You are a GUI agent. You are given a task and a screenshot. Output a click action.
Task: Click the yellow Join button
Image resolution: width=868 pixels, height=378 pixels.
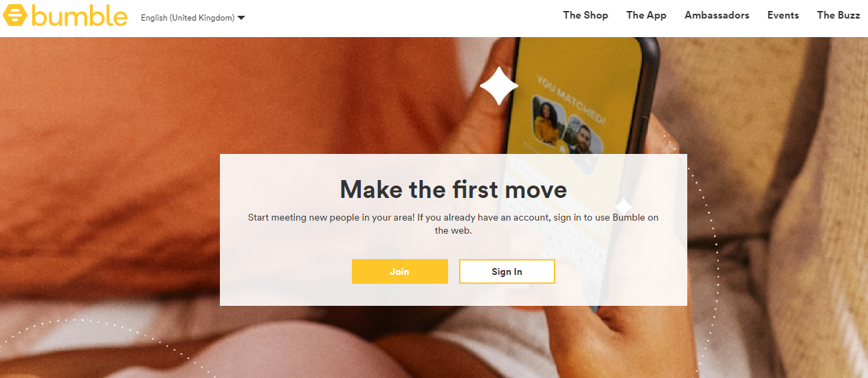[x=400, y=271]
